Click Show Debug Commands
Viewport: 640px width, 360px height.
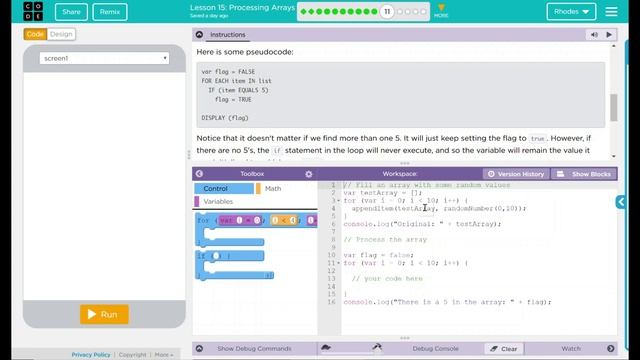click(x=254, y=349)
